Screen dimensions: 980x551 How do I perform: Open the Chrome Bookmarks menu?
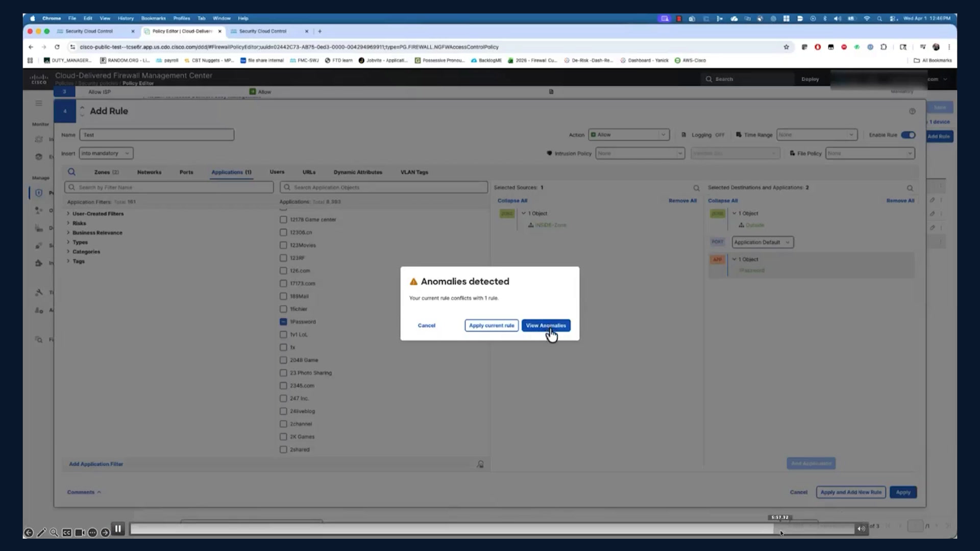[x=153, y=18]
